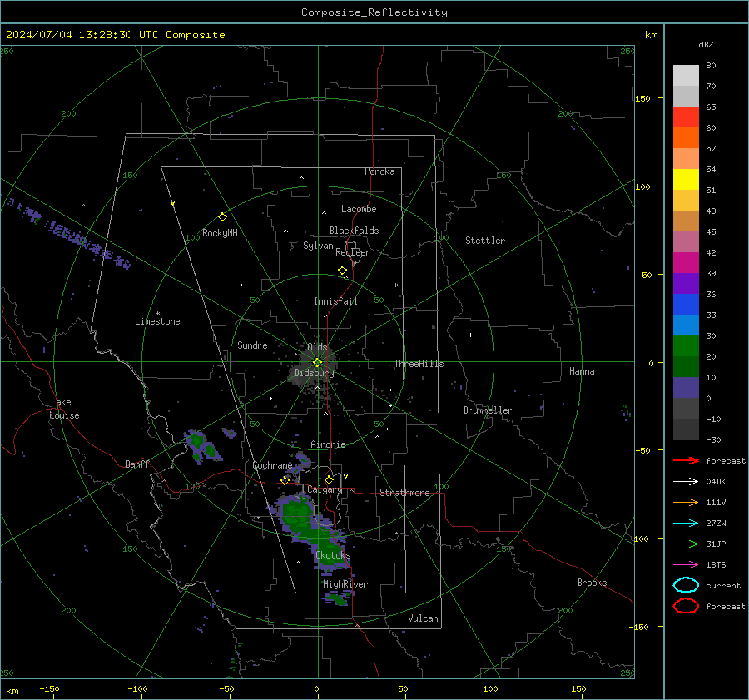This screenshot has height=700, width=749.
Task: Click the yellow diamond marker near RockyMH
Action: (x=222, y=217)
